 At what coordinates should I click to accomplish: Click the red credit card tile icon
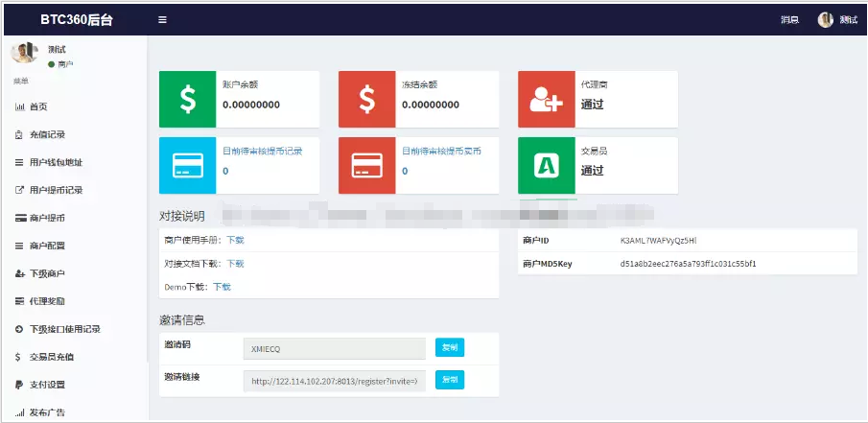click(x=367, y=165)
